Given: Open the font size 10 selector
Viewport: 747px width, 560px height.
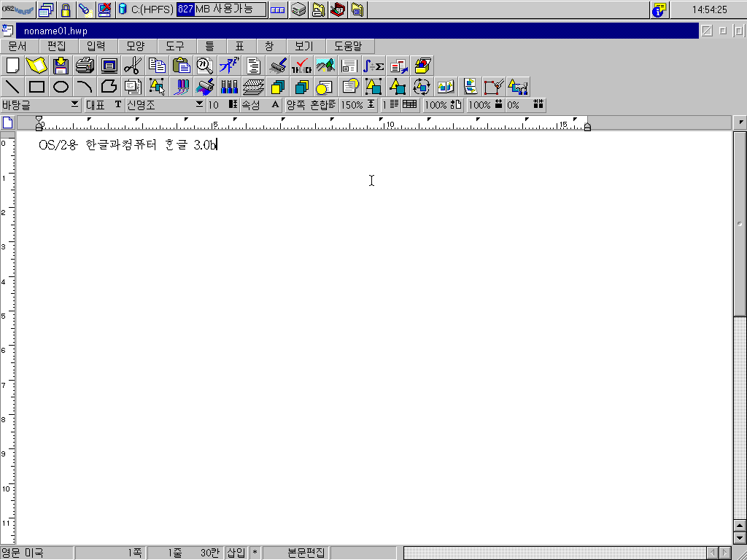Looking at the screenshot, I should tap(222, 105).
